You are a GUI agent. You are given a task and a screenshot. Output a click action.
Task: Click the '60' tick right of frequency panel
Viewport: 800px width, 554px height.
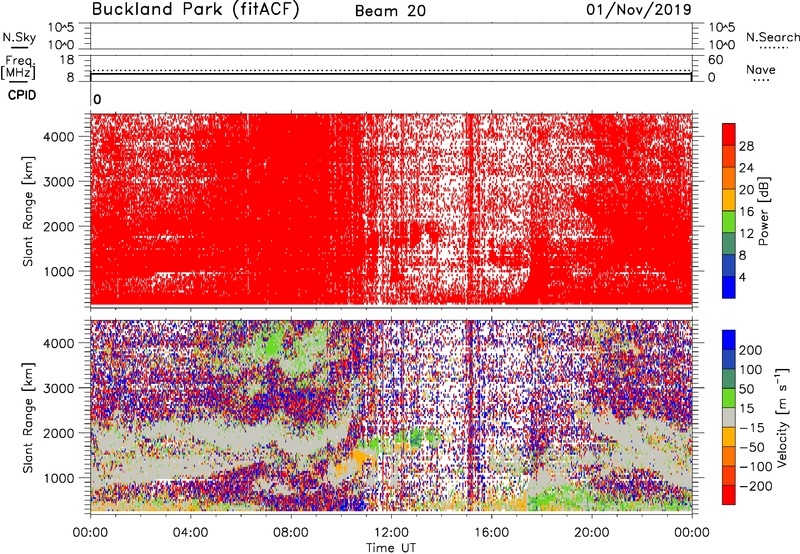pyautogui.click(x=715, y=60)
